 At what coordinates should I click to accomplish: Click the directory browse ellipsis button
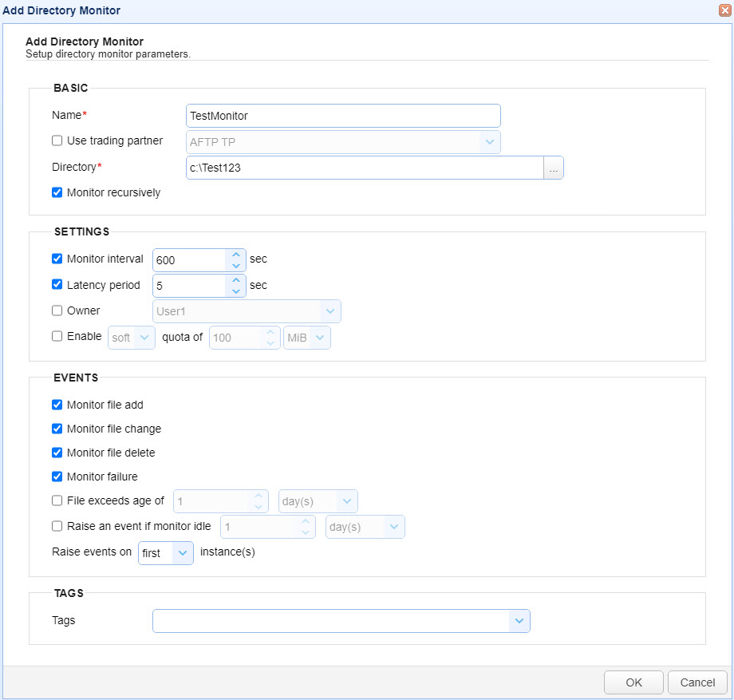(x=554, y=168)
